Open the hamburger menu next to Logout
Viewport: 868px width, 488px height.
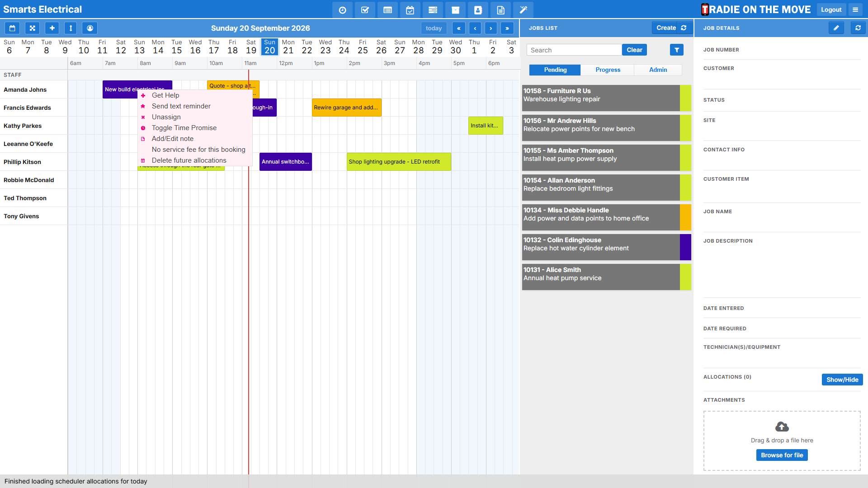[x=855, y=9]
